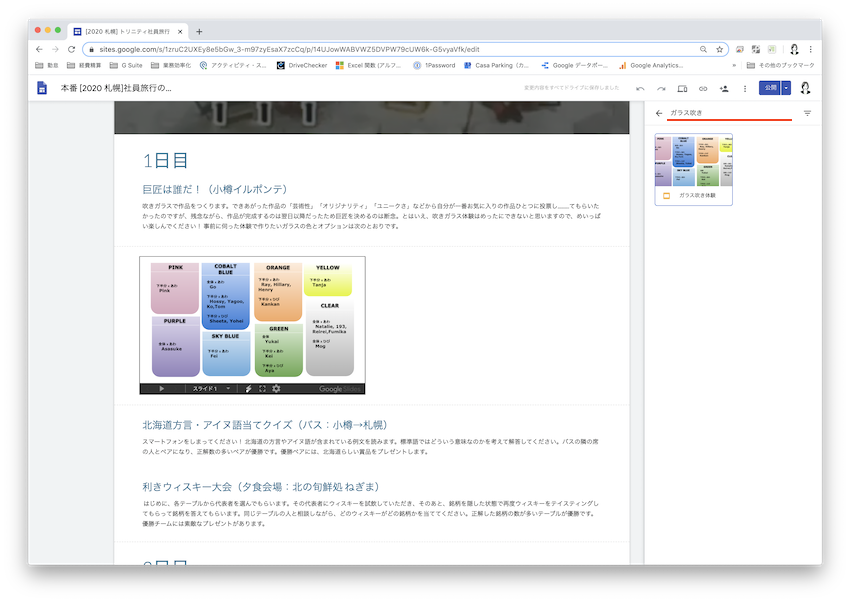The width and height of the screenshot is (850, 602).
Task: Copy the published site link
Action: [x=703, y=88]
